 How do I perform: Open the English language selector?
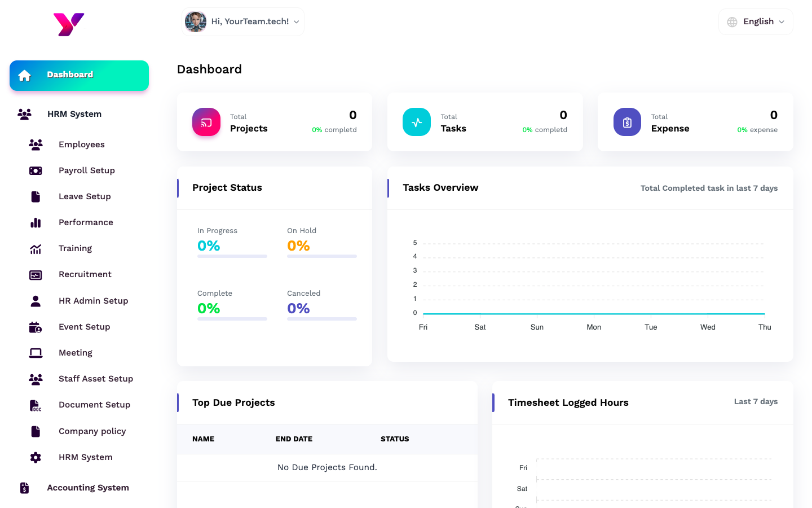pyautogui.click(x=756, y=21)
